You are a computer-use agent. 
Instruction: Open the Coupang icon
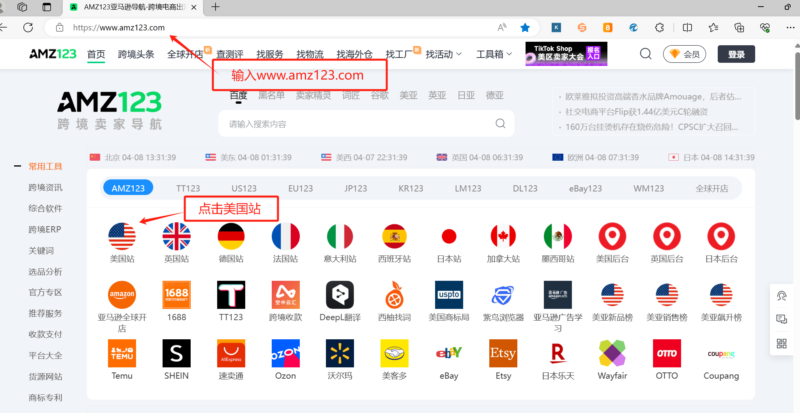(x=721, y=353)
